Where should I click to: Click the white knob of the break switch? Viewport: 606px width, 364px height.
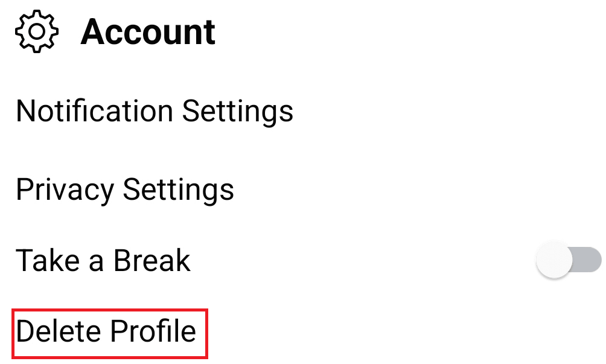pyautogui.click(x=553, y=261)
